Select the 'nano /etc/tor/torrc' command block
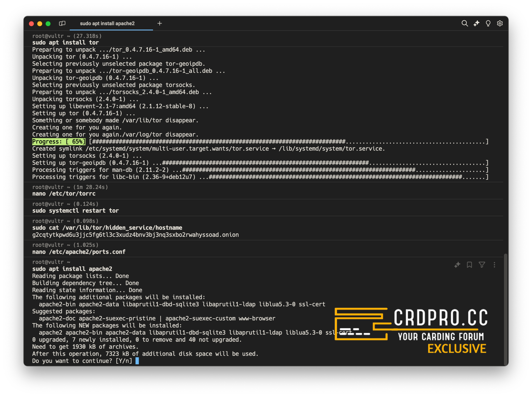This screenshot has width=532, height=397. (64, 193)
